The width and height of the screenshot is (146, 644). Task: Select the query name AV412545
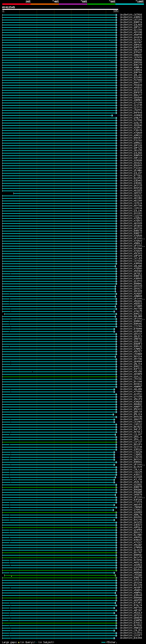pos(8,8)
